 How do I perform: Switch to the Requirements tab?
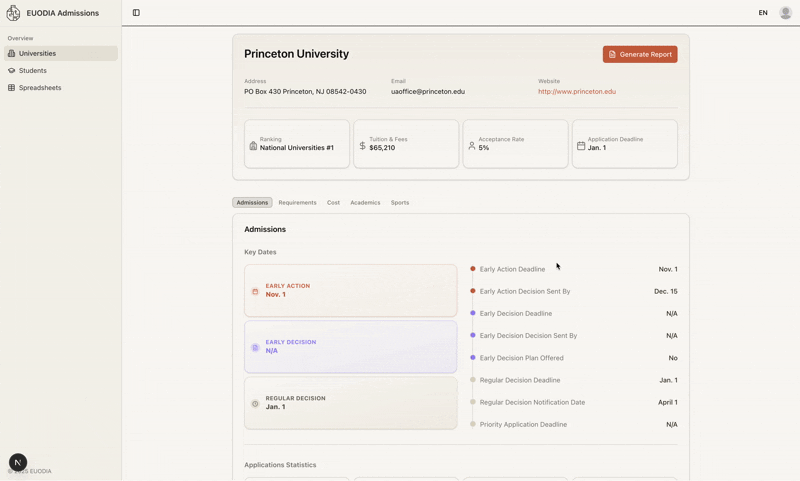click(x=297, y=202)
